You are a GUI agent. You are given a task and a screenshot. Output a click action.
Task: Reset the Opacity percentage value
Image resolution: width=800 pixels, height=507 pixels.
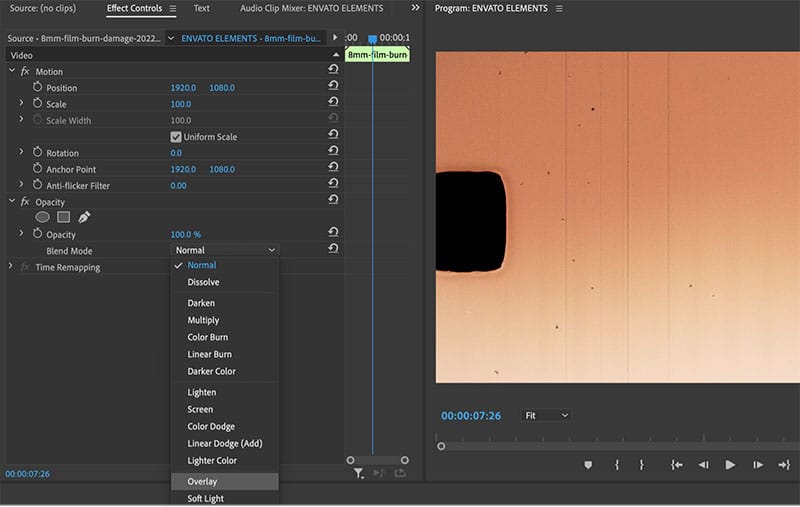tap(333, 232)
